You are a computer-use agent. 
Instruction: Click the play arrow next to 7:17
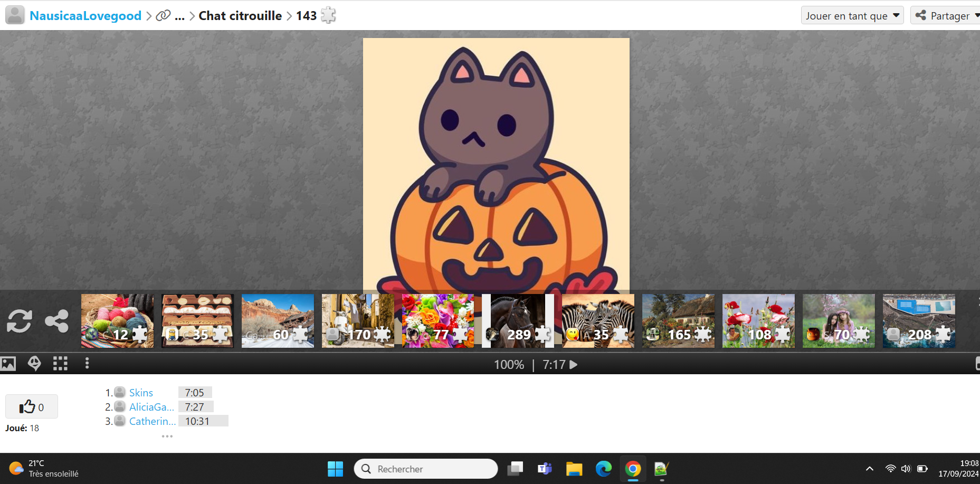tap(574, 364)
